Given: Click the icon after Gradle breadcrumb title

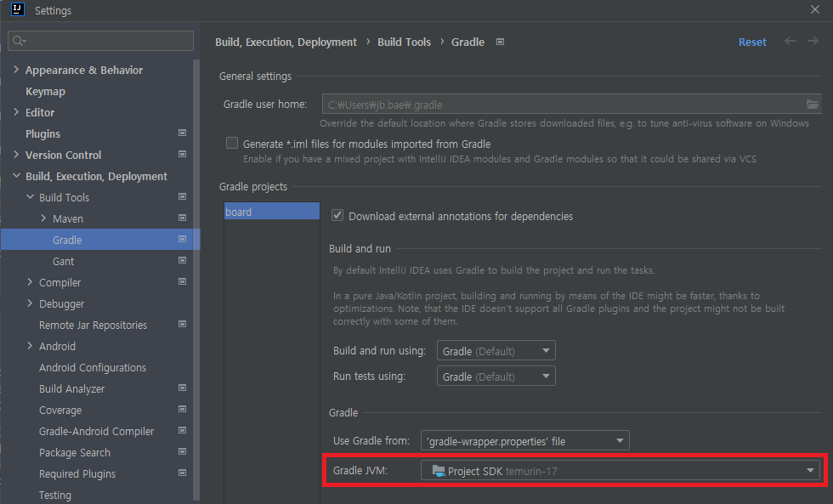Looking at the screenshot, I should [500, 42].
